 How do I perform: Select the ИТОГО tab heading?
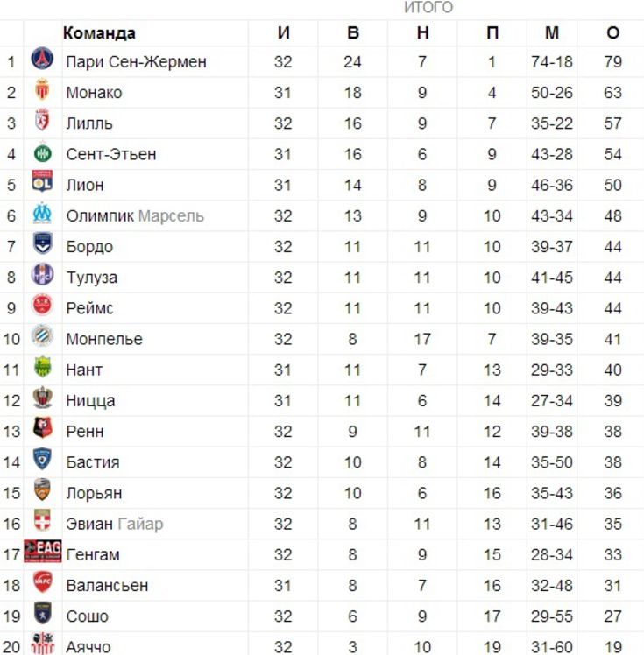[x=428, y=8]
